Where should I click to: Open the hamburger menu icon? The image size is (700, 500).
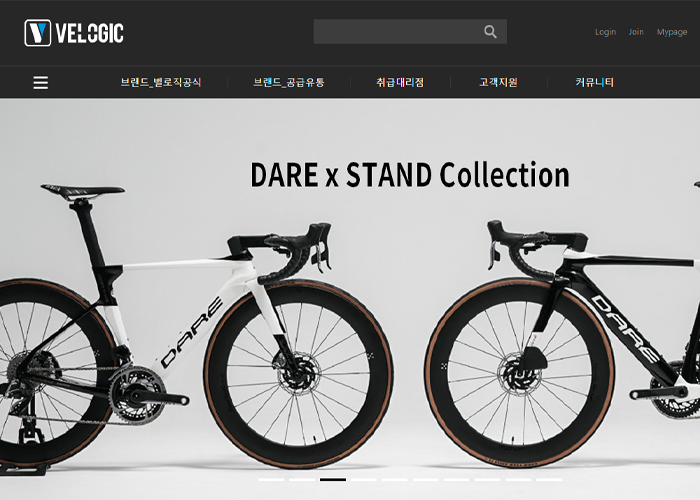pos(41,83)
